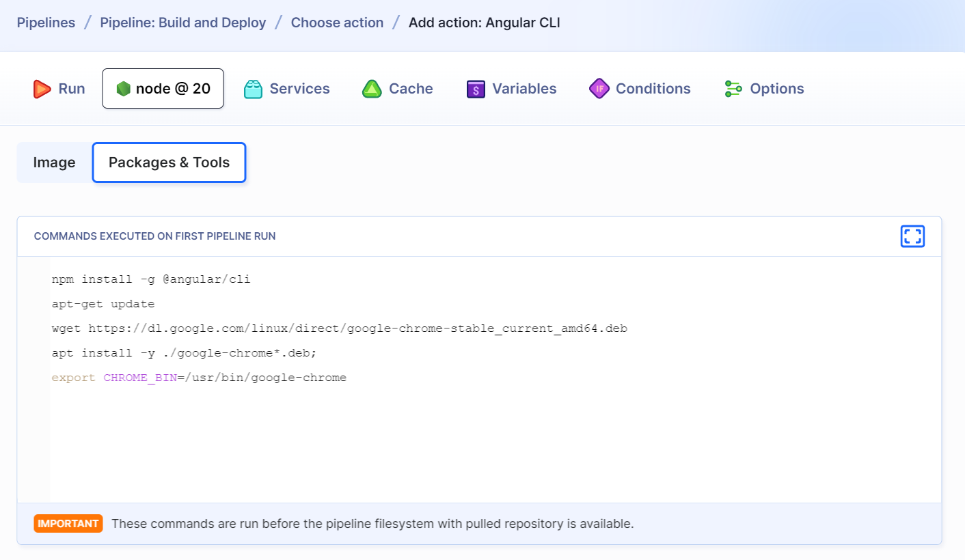Click the teal Services icon
Image resolution: width=965 pixels, height=560 pixels.
[253, 89]
